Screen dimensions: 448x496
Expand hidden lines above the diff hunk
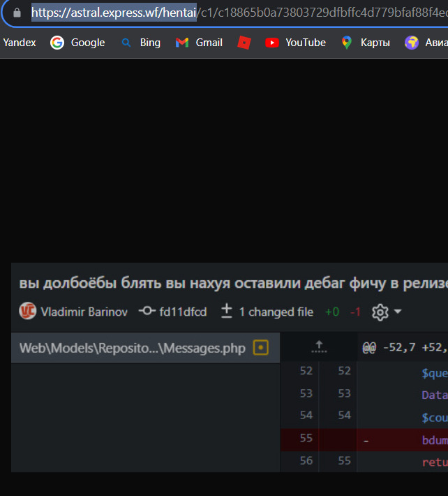click(x=319, y=347)
